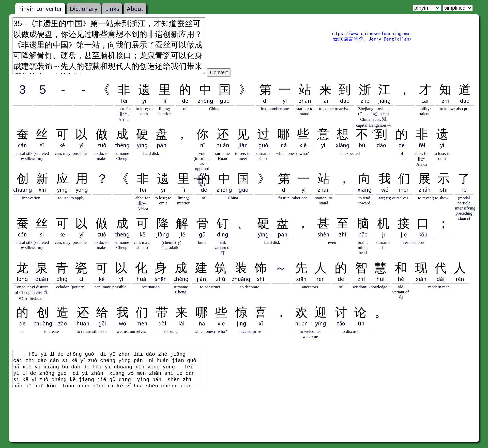The width and height of the screenshot is (488, 448).
Task: Click the definition 'to reveal; to show'
Action: tap(433, 198)
